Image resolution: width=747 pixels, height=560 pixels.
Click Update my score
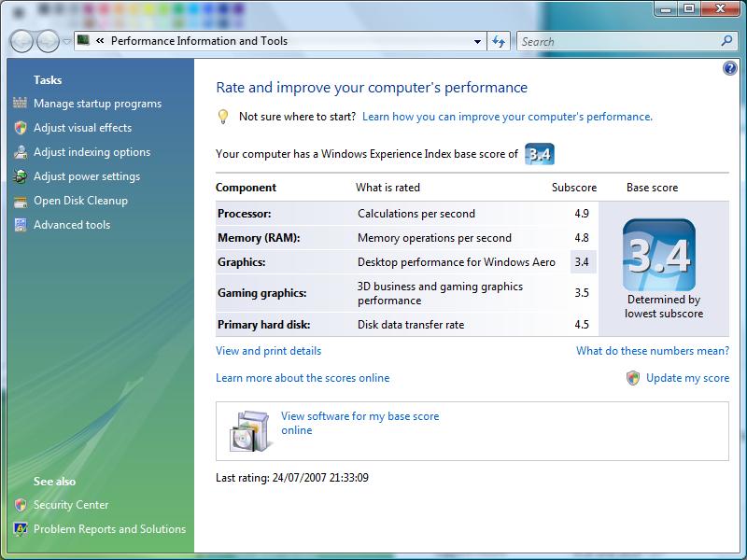pos(687,378)
